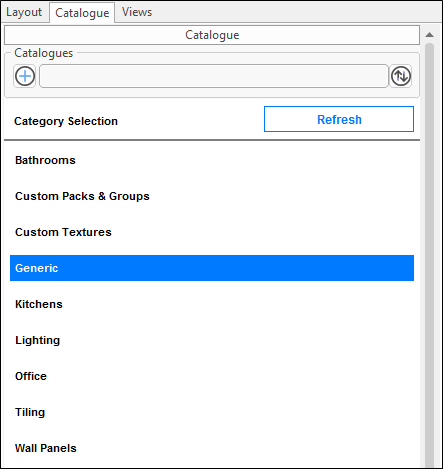Image resolution: width=443 pixels, height=469 pixels.
Task: Click the add catalogue plus icon
Action: coord(25,76)
